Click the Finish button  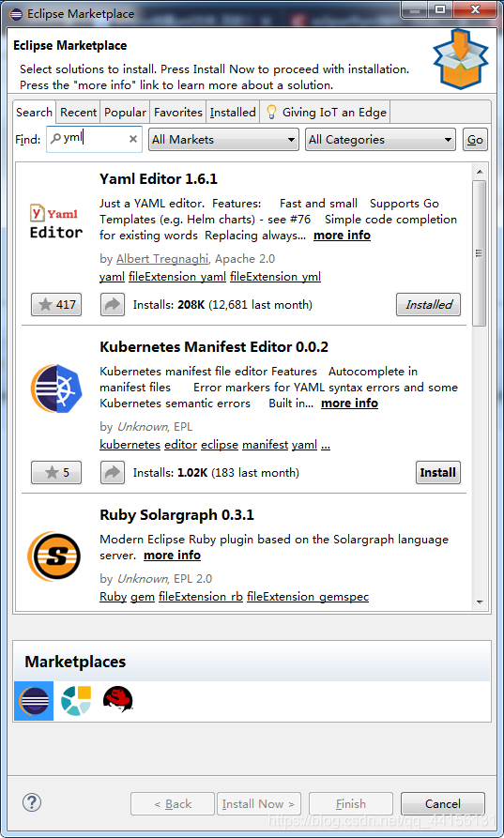(351, 804)
